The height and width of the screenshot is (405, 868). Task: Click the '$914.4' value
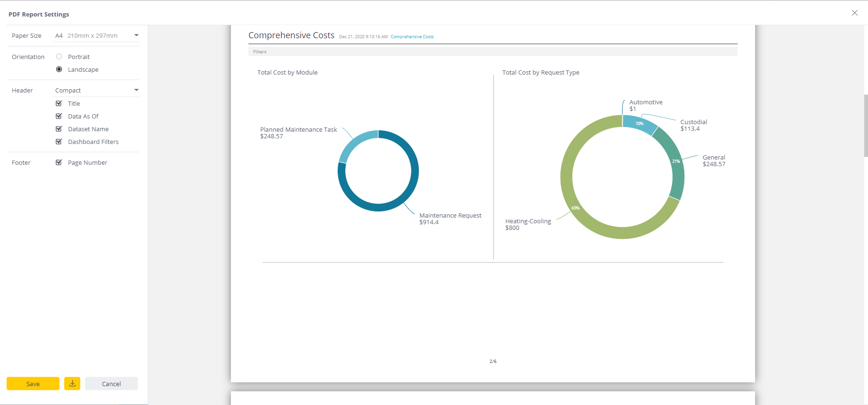429,222
